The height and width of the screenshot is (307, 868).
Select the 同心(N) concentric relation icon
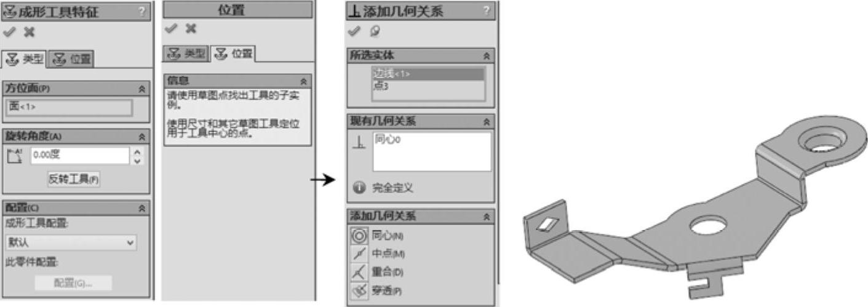coord(359,236)
